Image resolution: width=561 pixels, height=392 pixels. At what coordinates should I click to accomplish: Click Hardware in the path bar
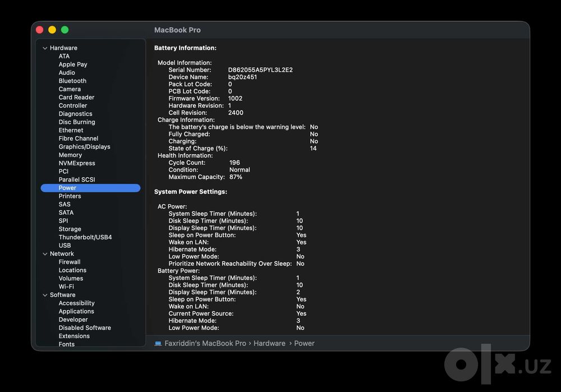click(269, 343)
